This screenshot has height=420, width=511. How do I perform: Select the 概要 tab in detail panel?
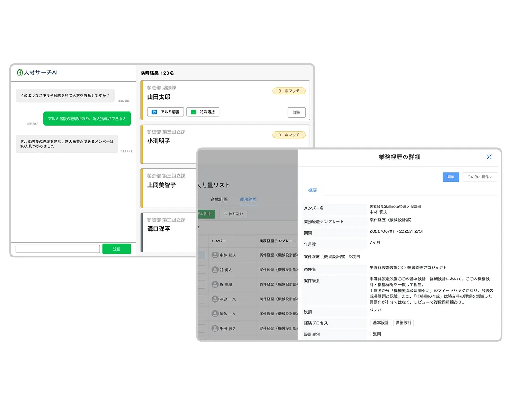313,190
